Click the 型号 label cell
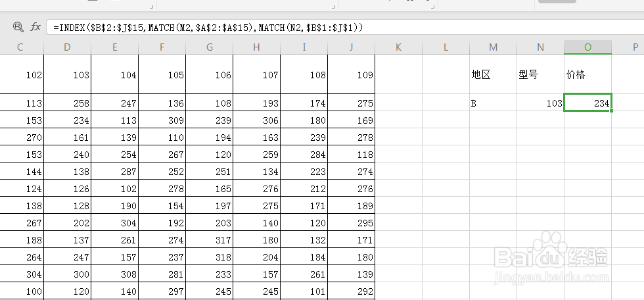This screenshot has height=300, width=644. (540, 74)
